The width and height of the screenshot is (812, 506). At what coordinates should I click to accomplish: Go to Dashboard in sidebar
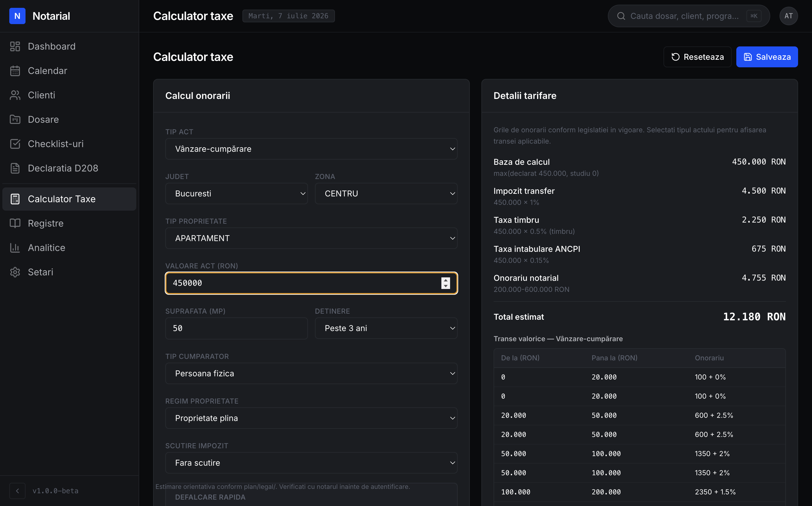click(x=69, y=46)
